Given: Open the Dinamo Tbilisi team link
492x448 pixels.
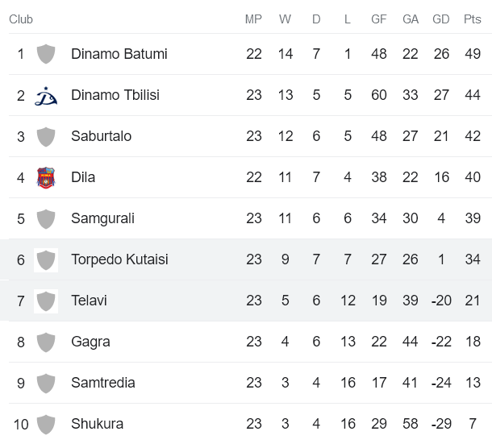Looking at the screenshot, I should (x=115, y=95).
